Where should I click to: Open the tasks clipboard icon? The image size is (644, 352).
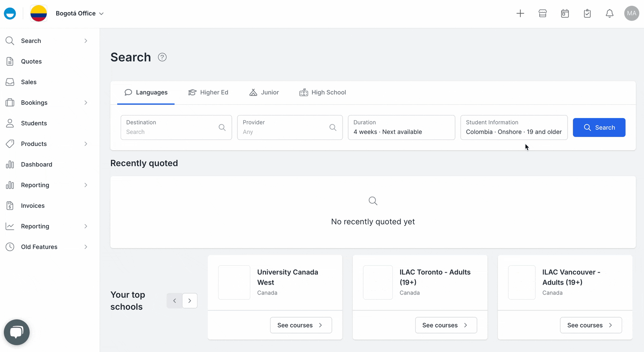tap(587, 13)
